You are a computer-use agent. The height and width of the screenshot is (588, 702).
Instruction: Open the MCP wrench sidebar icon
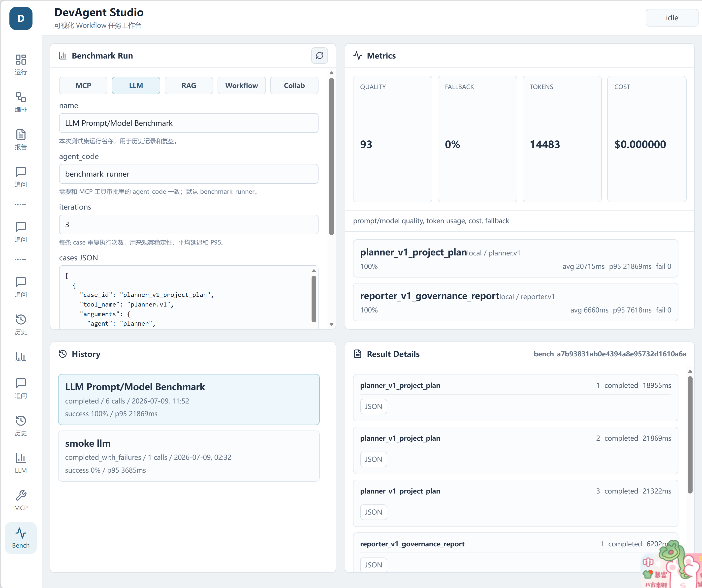21,500
